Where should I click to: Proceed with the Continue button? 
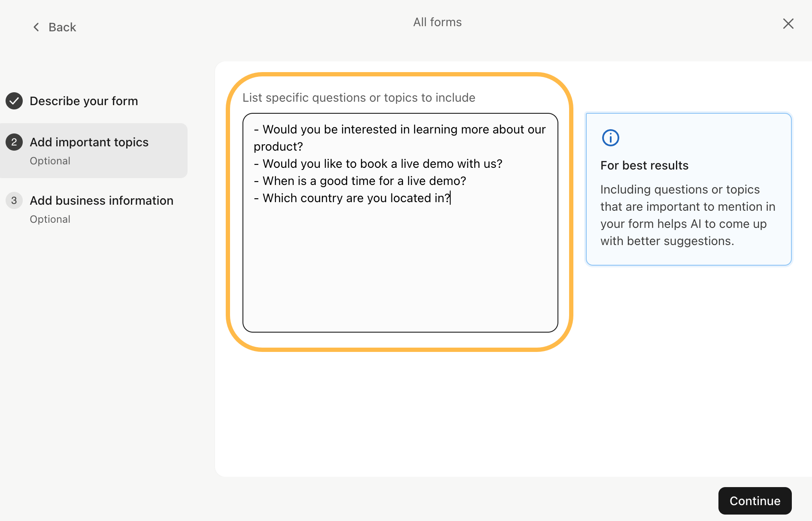click(x=754, y=501)
